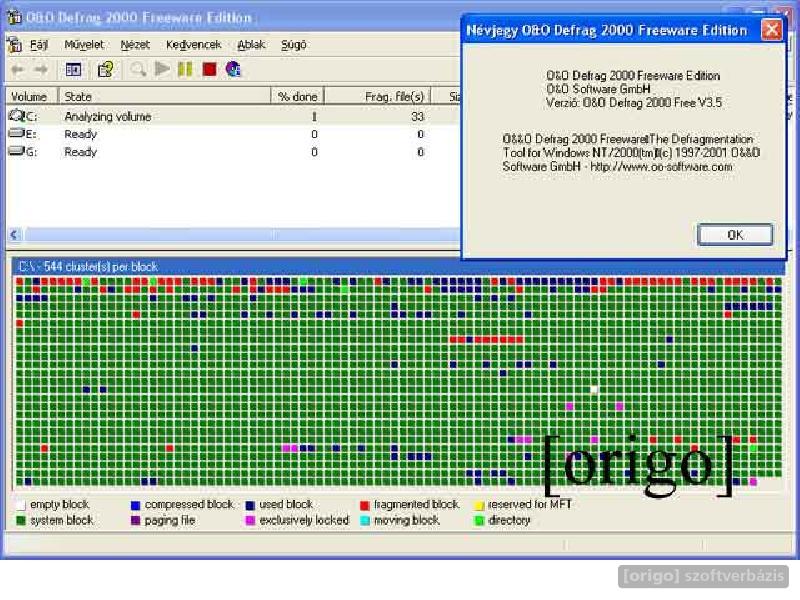Open the Nézet menu
The image size is (800, 600).
pyautogui.click(x=135, y=45)
